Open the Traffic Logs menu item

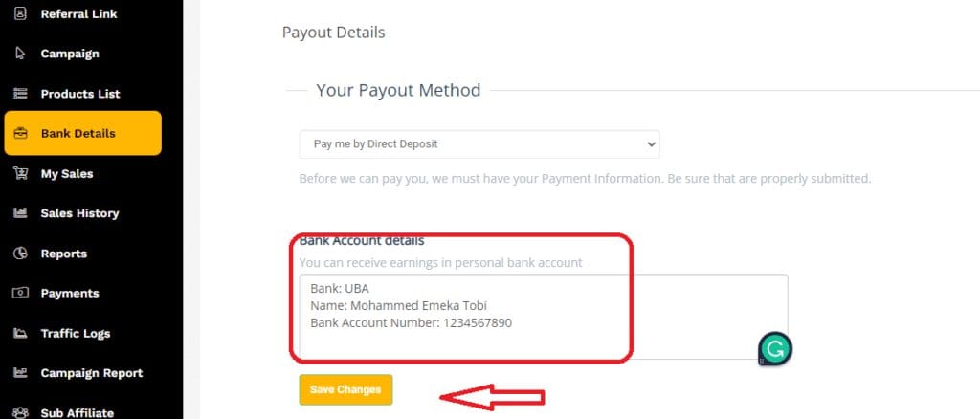pyautogui.click(x=75, y=333)
